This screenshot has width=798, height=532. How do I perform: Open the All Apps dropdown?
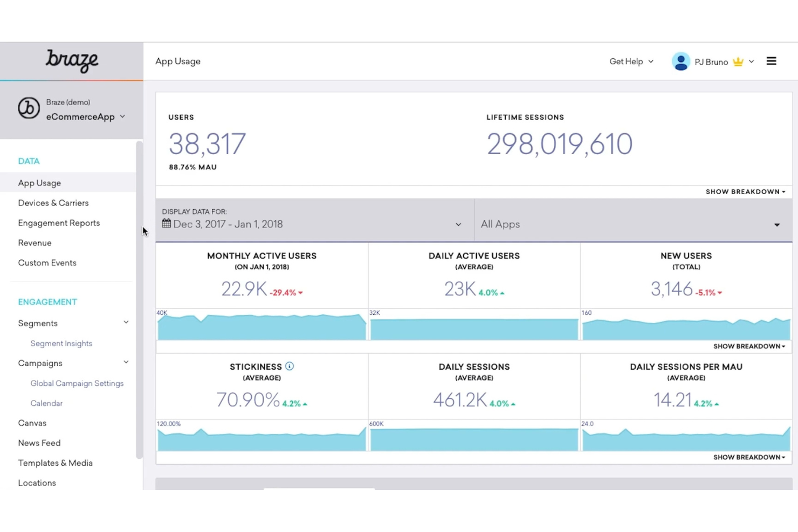pos(633,220)
